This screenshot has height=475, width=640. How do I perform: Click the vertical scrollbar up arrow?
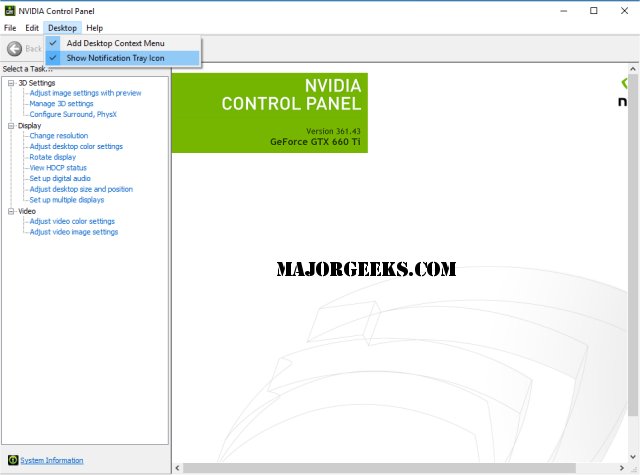(633, 69)
